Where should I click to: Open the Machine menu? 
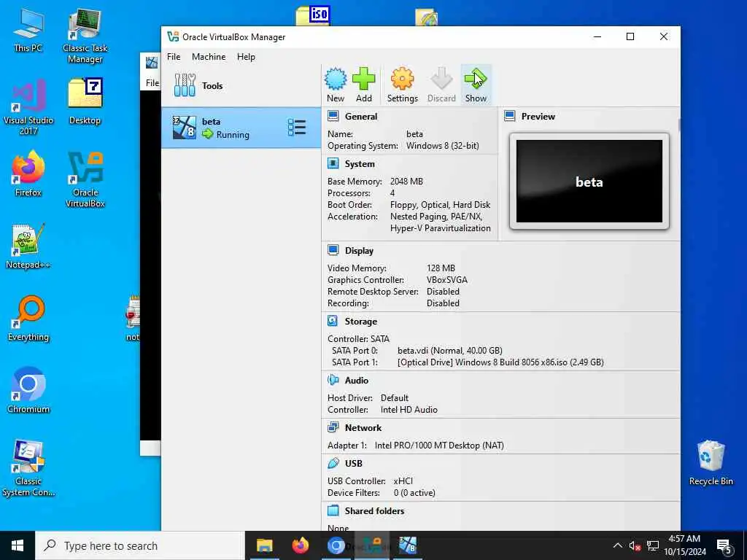point(209,57)
